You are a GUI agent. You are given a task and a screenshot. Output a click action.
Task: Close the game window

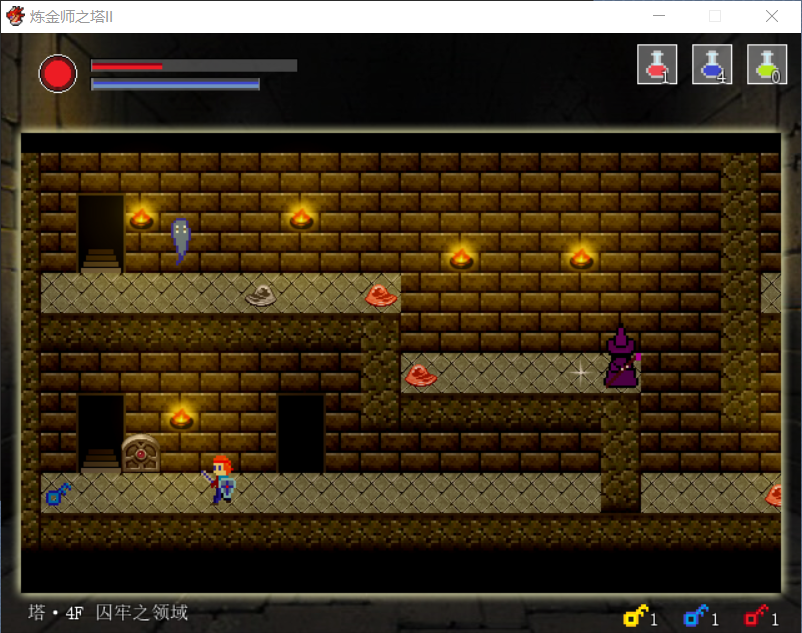tap(772, 16)
